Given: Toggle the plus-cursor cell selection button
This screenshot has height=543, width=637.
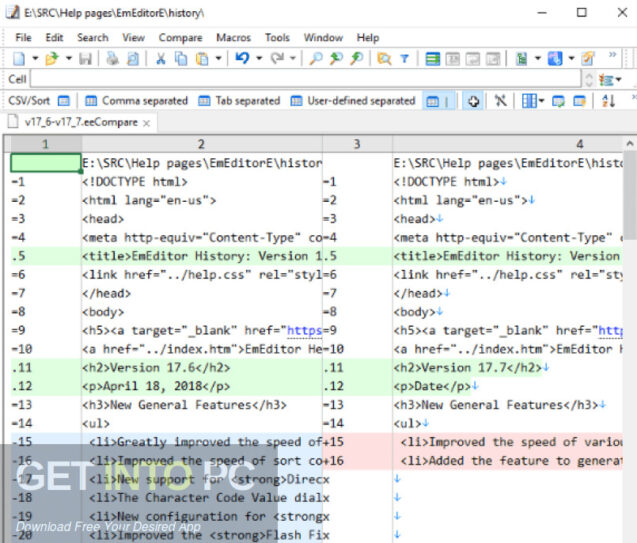Looking at the screenshot, I should [x=473, y=101].
